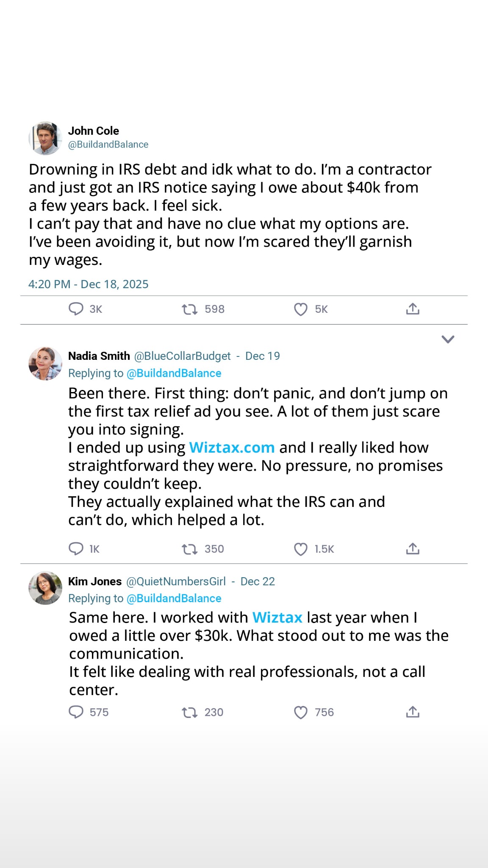Open the Wiztax.com link in Nadia's reply

pos(232,448)
